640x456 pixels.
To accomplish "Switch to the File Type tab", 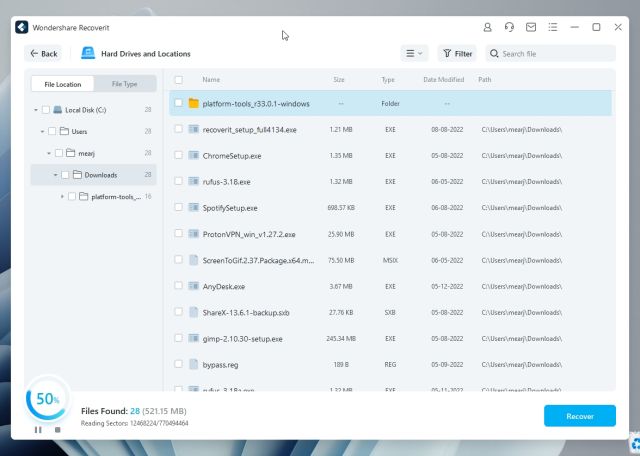I will click(x=124, y=84).
